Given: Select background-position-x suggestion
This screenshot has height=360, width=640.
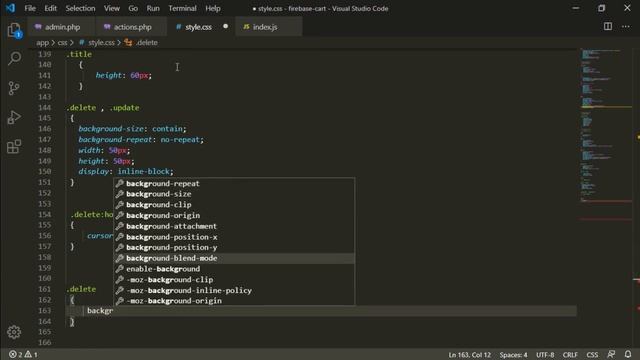Looking at the screenshot, I should (x=234, y=237).
